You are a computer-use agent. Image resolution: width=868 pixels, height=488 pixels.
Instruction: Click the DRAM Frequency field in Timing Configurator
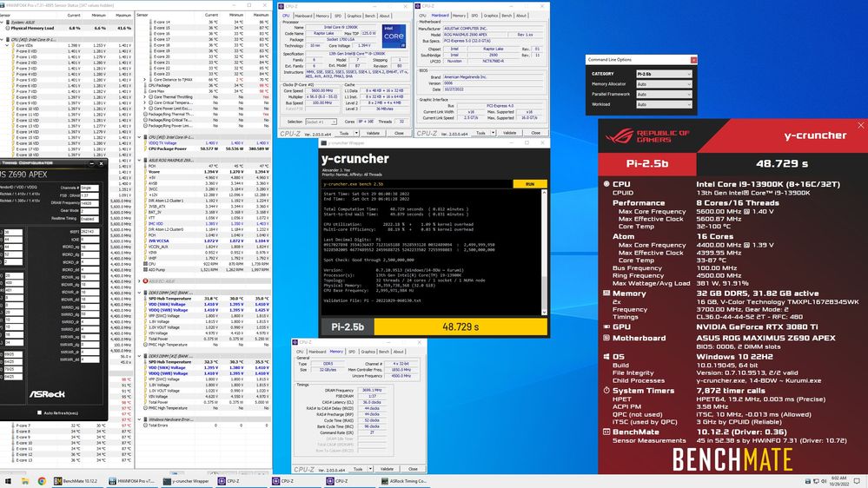click(x=89, y=203)
